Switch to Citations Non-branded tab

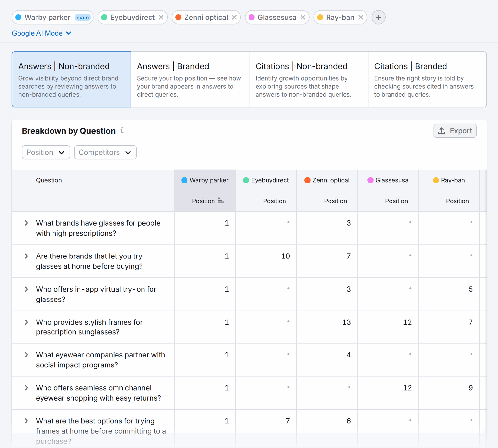309,79
